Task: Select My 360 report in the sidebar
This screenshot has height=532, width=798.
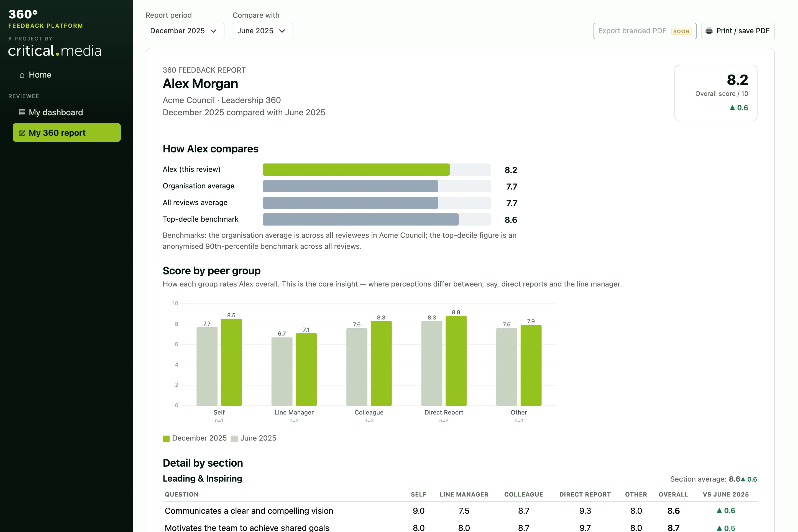Action: coord(66,133)
